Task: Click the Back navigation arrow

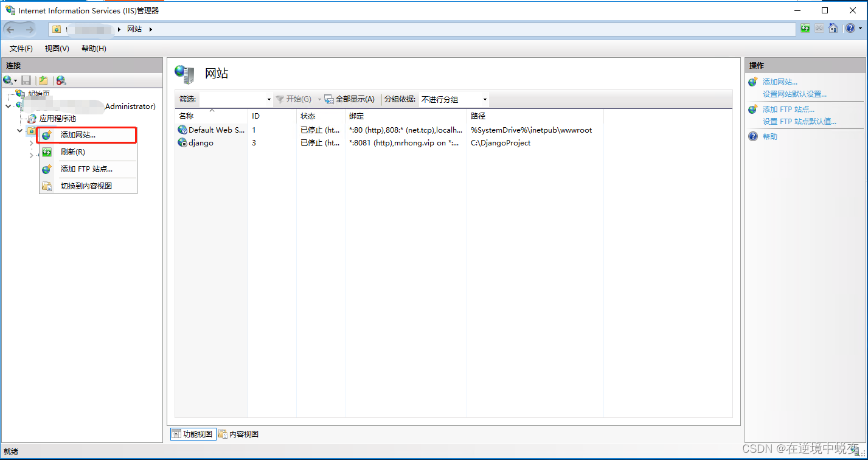Action: coord(11,29)
